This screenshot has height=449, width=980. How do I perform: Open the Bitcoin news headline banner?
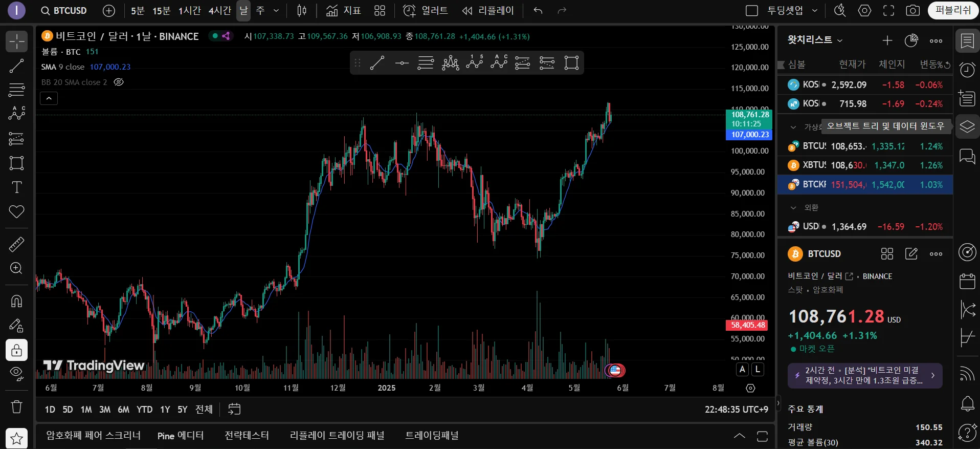(x=865, y=375)
